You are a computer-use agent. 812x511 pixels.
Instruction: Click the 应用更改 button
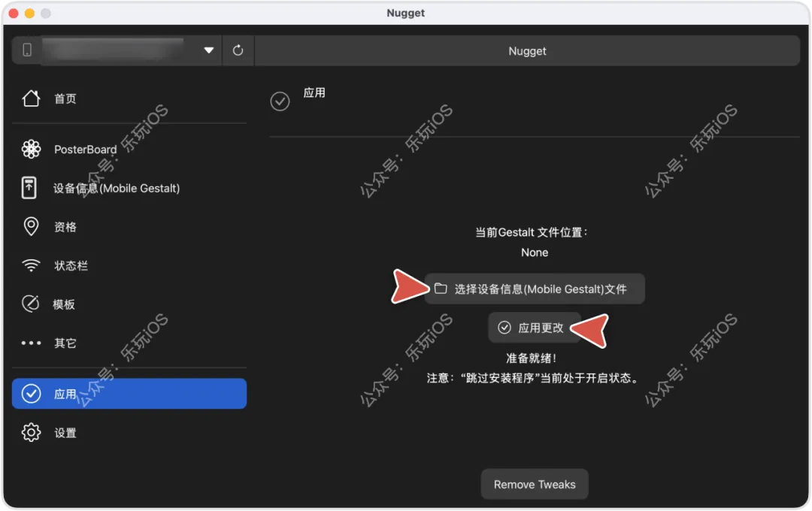(534, 327)
